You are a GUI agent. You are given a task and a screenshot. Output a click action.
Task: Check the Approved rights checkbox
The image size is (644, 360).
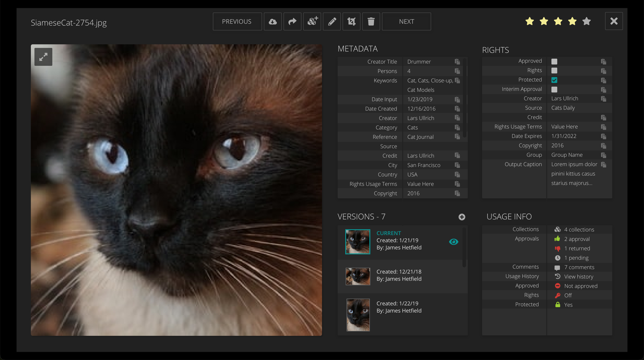point(554,61)
